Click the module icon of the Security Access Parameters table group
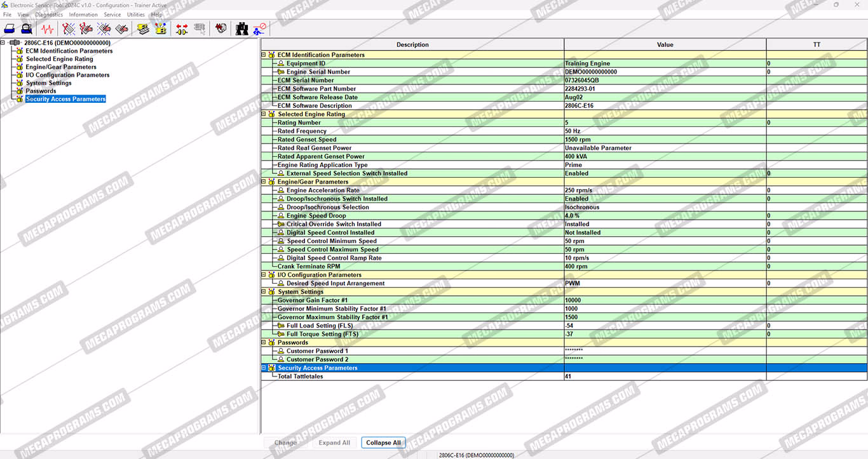The width and height of the screenshot is (868, 459). point(271,368)
